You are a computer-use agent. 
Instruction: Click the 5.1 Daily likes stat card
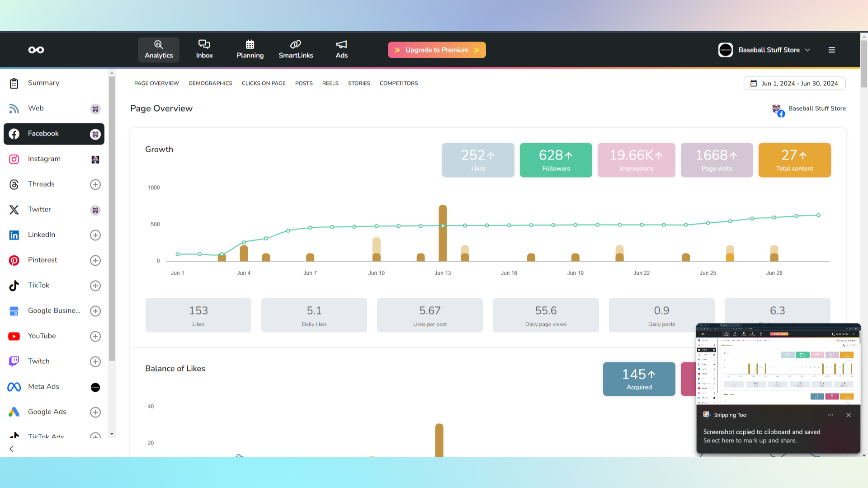click(x=314, y=315)
